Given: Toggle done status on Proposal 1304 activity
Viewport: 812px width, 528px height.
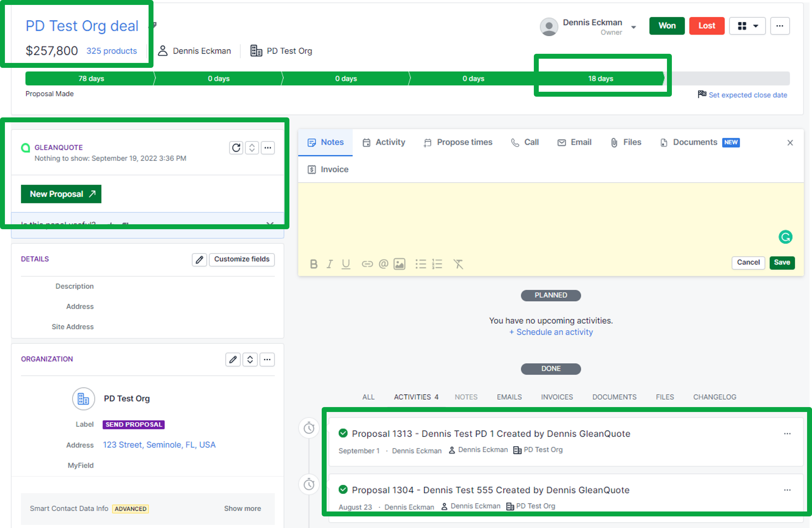Looking at the screenshot, I should click(343, 490).
